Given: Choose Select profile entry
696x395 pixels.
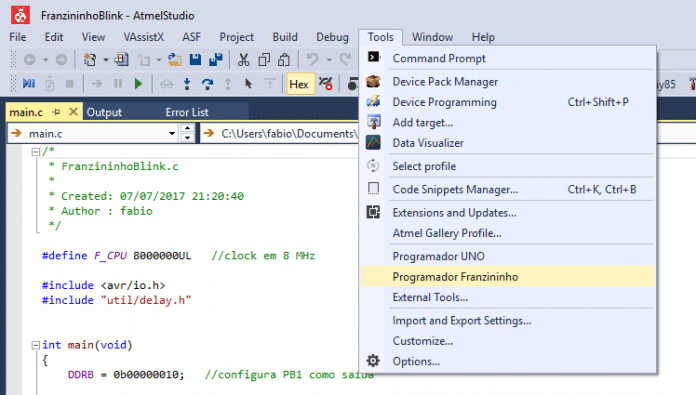Looking at the screenshot, I should click(508, 166).
